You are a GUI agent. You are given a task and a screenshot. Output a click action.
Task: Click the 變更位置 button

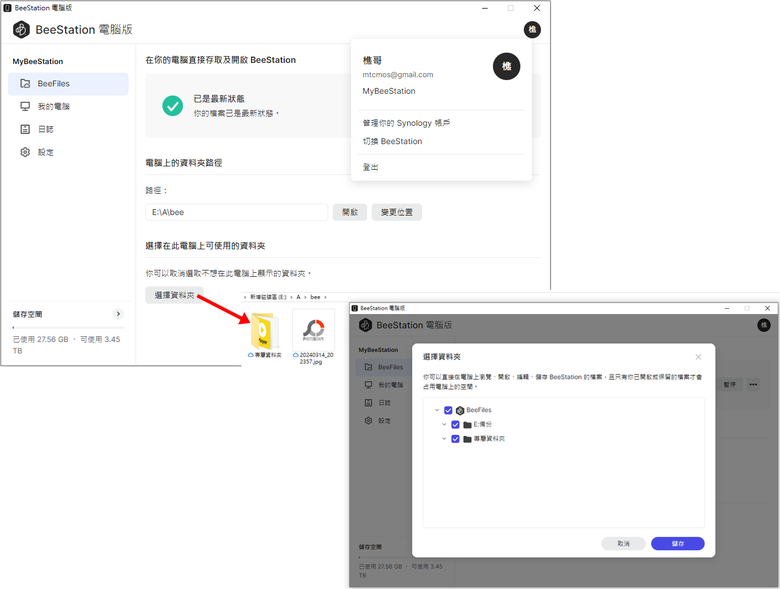396,212
